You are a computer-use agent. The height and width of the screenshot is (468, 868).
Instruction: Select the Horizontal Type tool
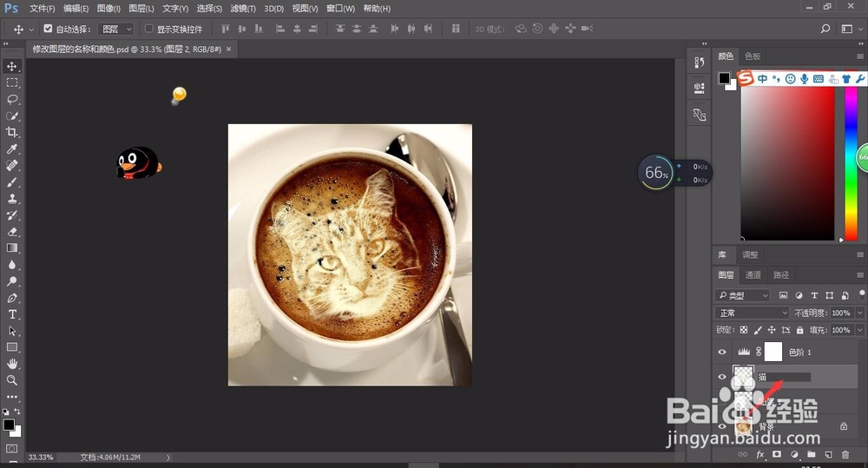coord(11,314)
